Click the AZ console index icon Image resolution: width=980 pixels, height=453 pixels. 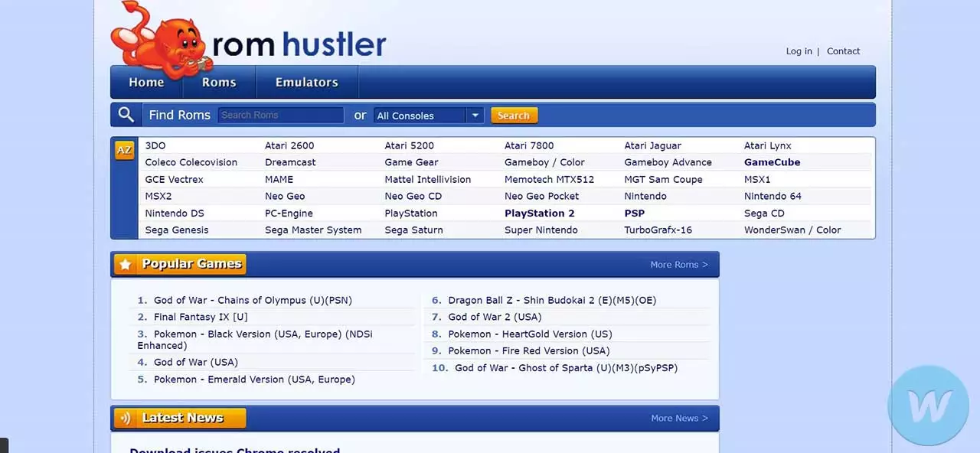(124, 151)
